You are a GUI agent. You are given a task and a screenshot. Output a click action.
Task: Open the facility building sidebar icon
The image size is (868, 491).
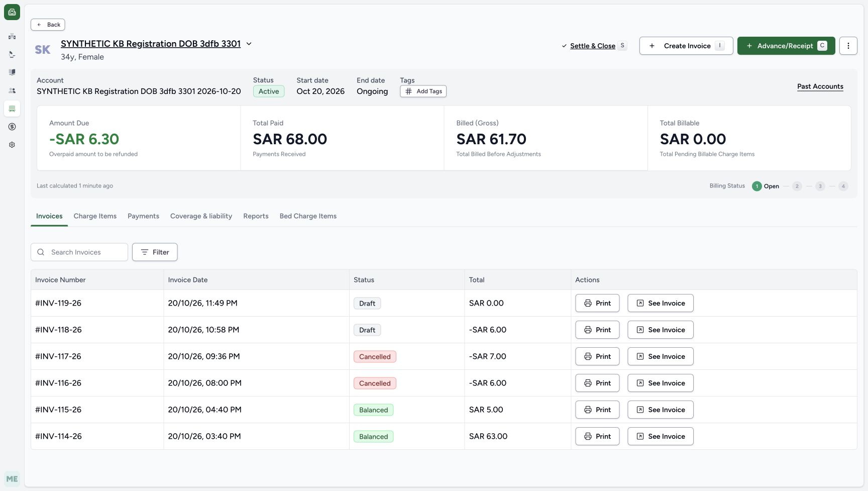click(12, 36)
